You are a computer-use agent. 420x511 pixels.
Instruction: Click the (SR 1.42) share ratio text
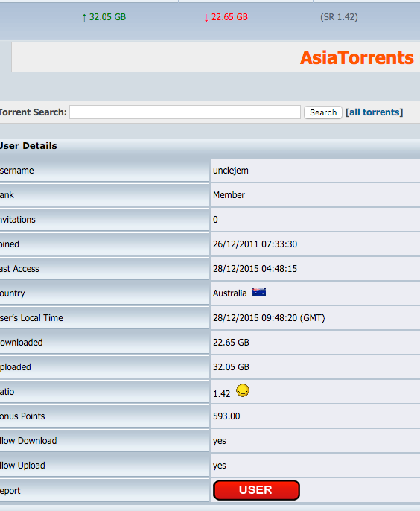click(339, 17)
